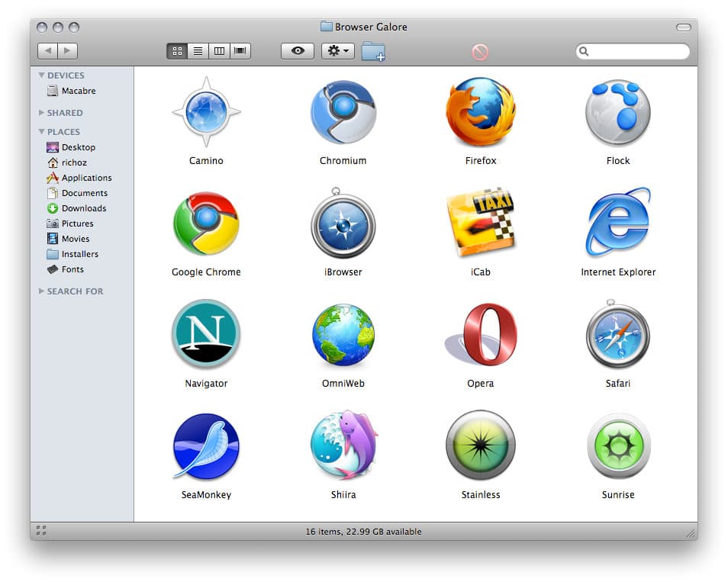The width and height of the screenshot is (728, 582).
Task: Switch to icon view mode
Action: click(177, 51)
